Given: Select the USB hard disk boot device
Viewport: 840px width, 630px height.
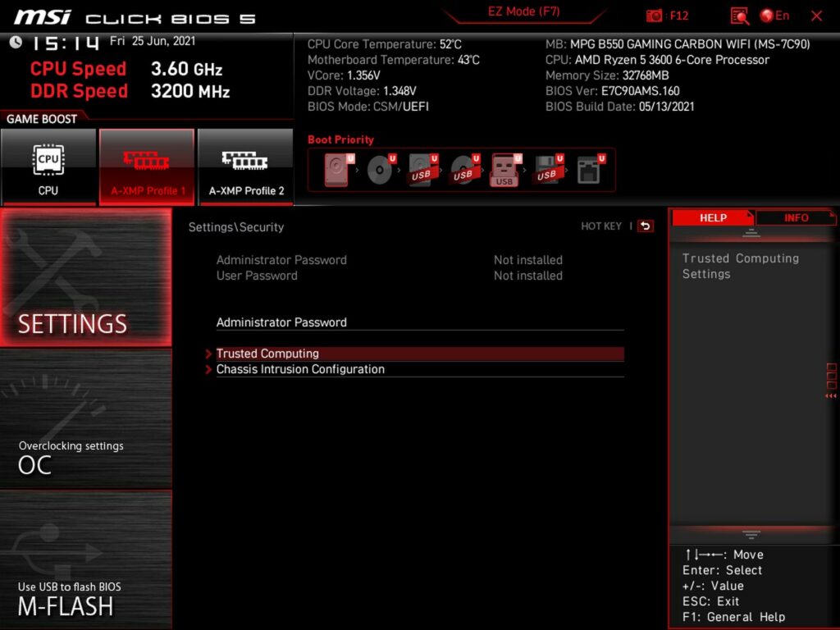Looking at the screenshot, I should point(422,170).
